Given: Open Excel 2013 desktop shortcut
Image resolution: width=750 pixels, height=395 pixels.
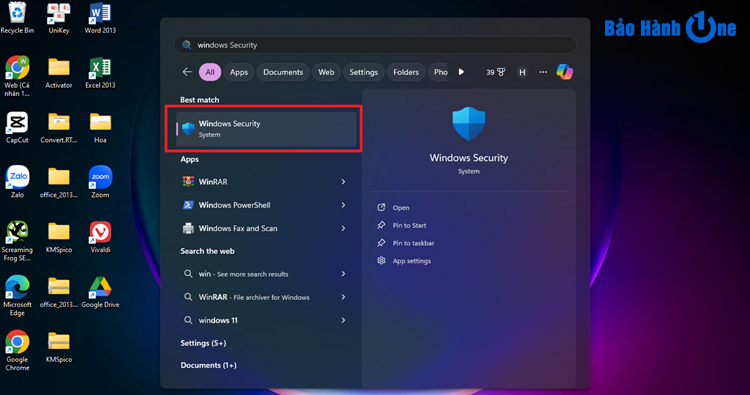Looking at the screenshot, I should click(x=100, y=73).
